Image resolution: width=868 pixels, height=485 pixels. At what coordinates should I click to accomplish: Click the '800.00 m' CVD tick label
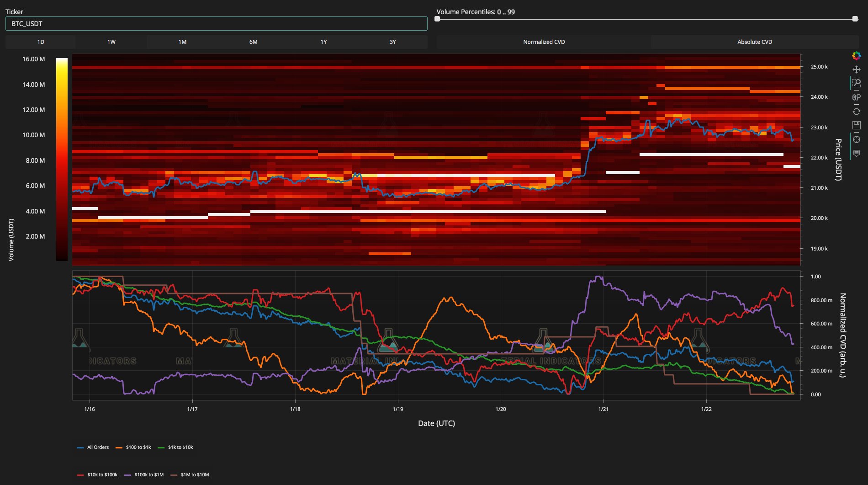point(821,300)
